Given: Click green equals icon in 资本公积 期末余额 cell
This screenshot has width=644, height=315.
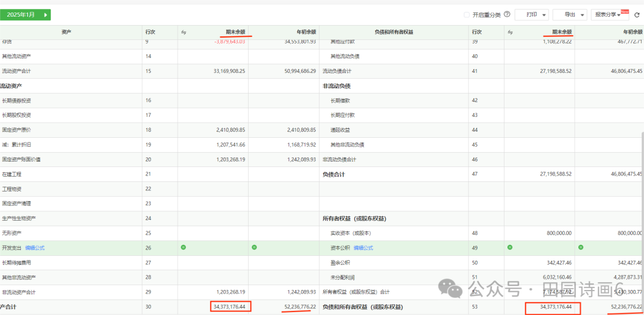Looking at the screenshot, I should click(510, 247).
